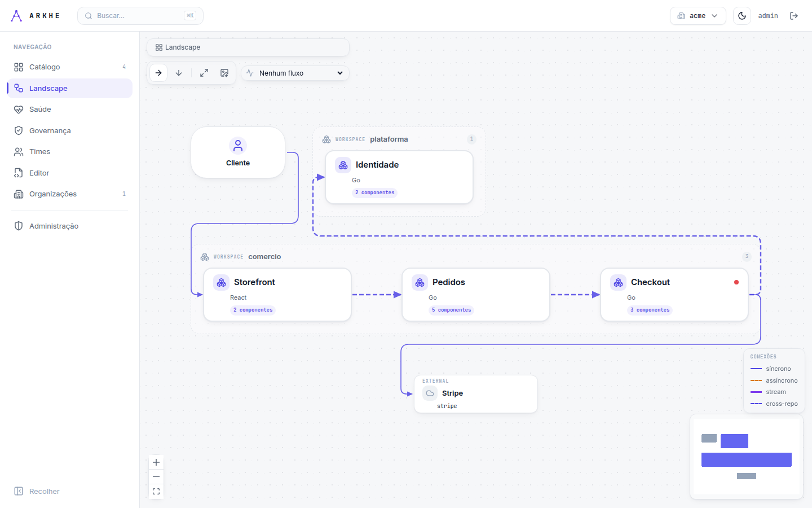Zoom in with the plus button
This screenshot has width=812, height=508.
[156, 462]
